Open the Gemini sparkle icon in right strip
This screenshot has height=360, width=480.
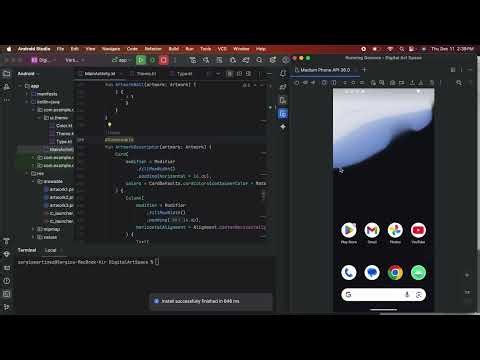(283, 127)
